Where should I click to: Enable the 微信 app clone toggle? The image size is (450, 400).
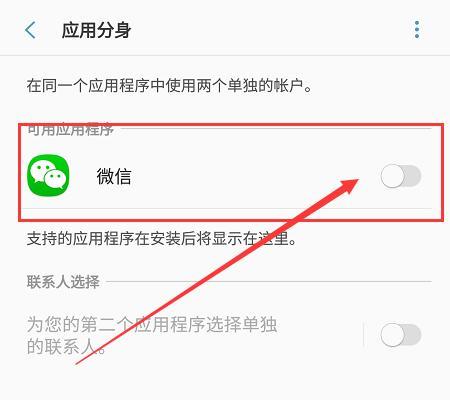(401, 176)
